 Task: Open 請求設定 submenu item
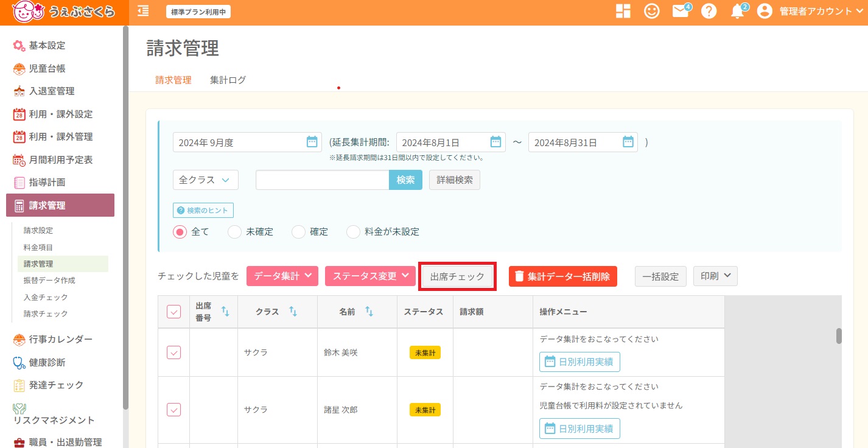[38, 231]
